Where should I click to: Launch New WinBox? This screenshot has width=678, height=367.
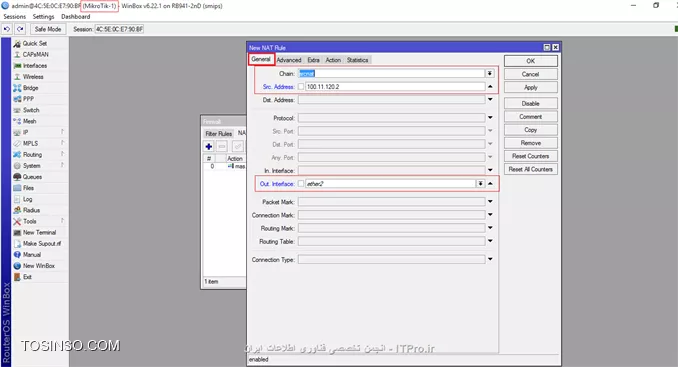point(40,266)
